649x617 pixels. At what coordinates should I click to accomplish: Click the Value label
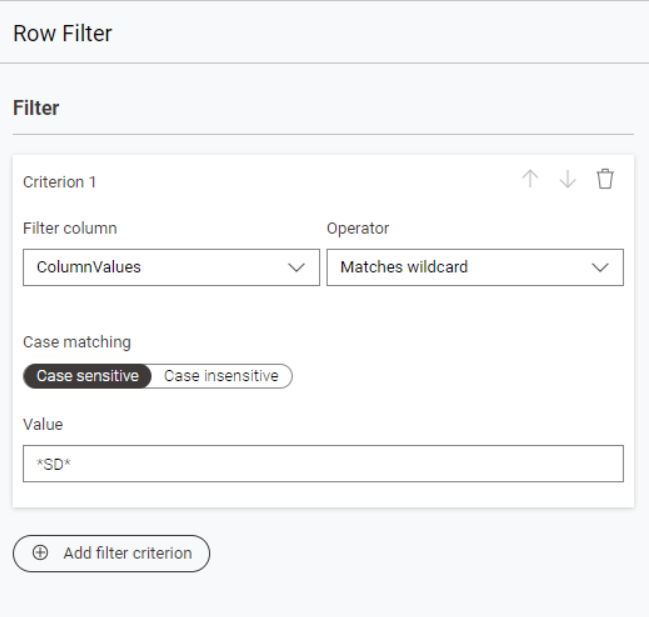point(43,425)
